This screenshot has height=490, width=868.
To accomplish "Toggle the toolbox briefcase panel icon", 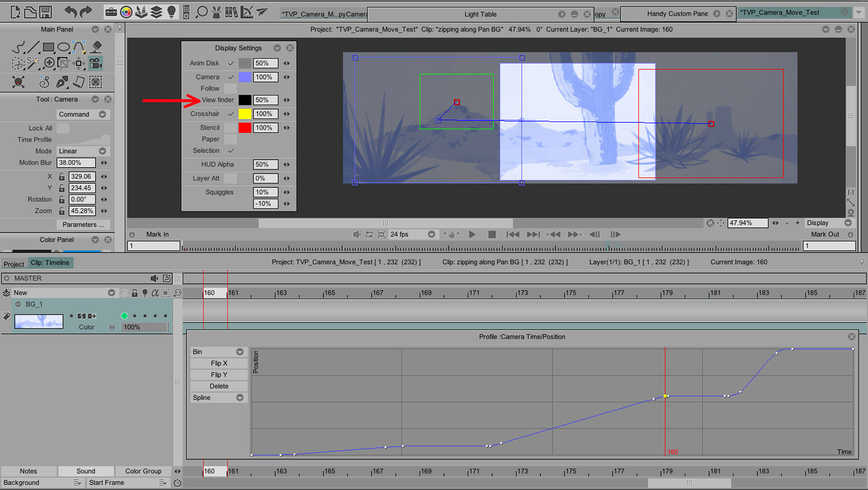I will click(111, 12).
